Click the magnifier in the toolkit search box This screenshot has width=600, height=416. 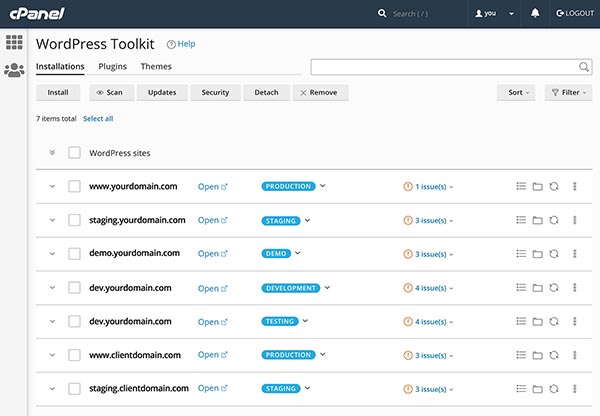tap(584, 67)
